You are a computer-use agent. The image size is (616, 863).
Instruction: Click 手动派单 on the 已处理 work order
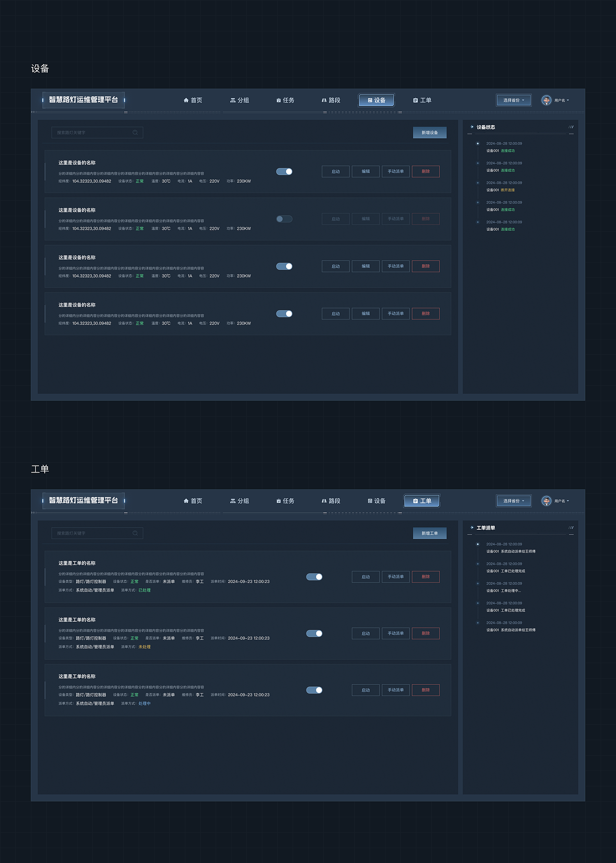pos(396,577)
